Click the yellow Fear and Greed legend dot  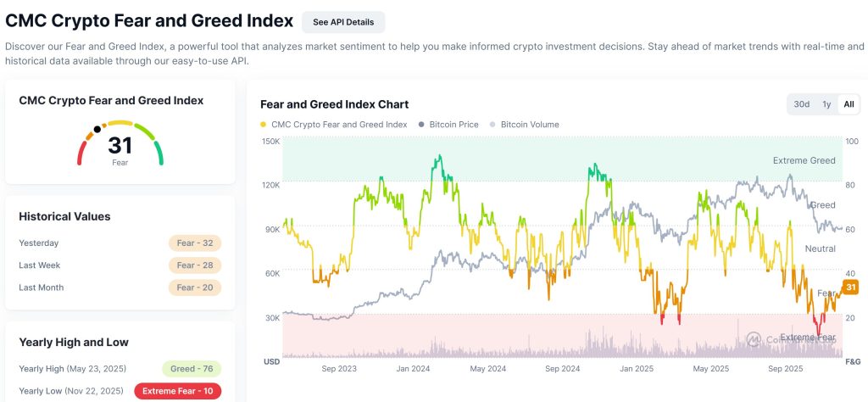[264, 125]
